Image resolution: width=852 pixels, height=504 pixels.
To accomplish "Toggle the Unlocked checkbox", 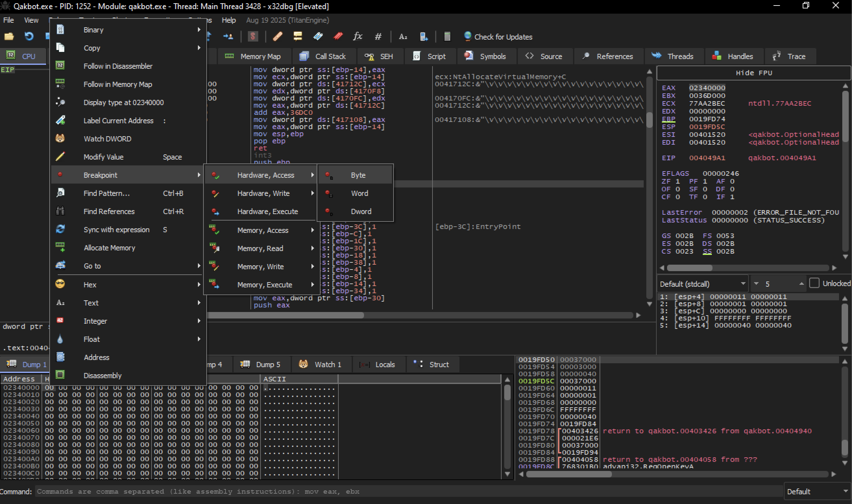I will click(x=814, y=283).
